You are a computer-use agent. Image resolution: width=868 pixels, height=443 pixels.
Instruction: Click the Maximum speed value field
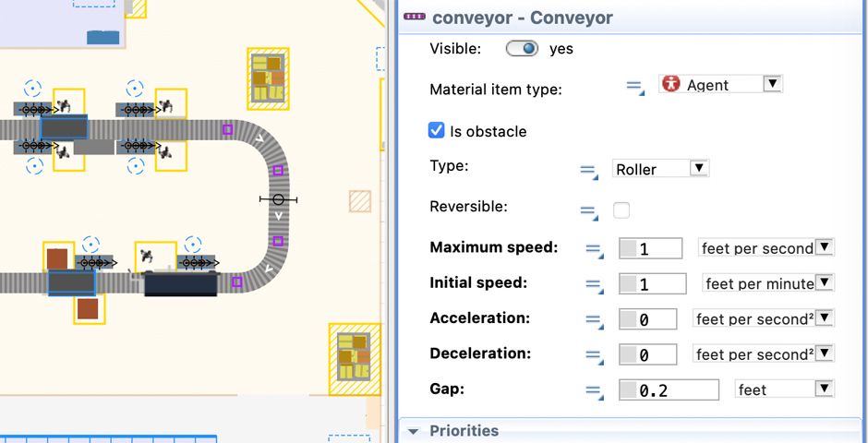650,248
